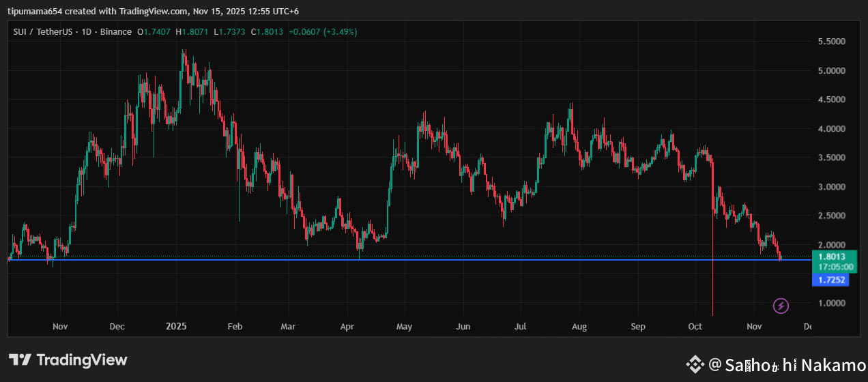
Task: Click the Aug time axis label
Action: tap(579, 327)
